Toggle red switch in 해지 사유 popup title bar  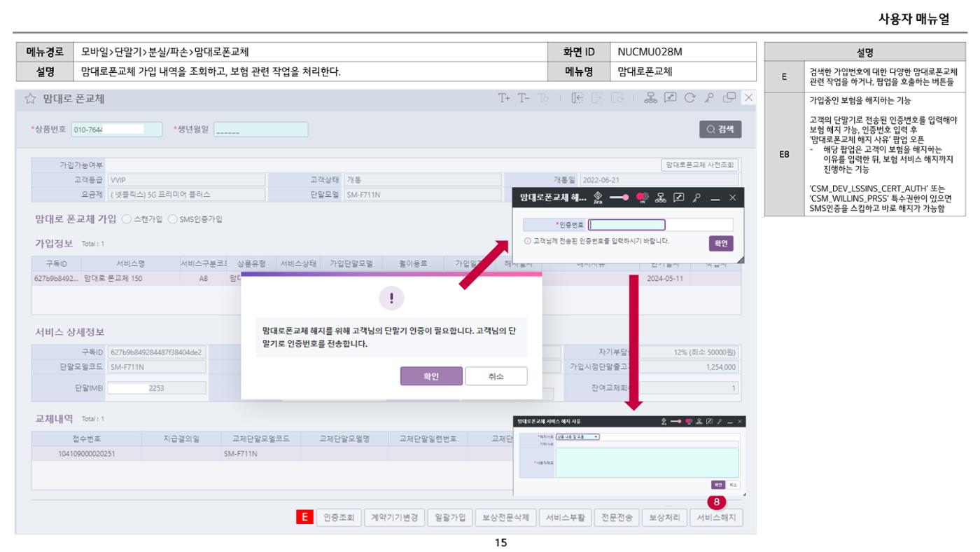(x=689, y=422)
